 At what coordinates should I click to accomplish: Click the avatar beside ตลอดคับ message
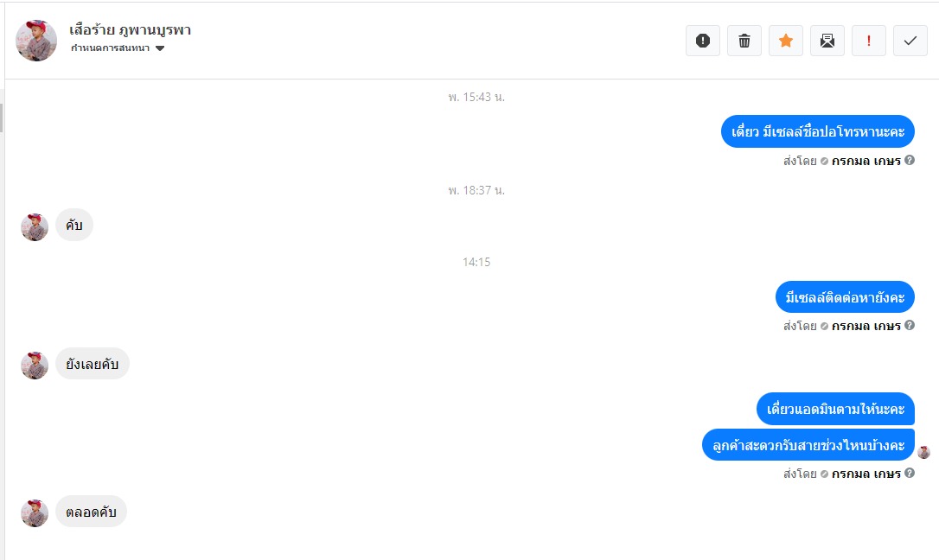tap(35, 513)
